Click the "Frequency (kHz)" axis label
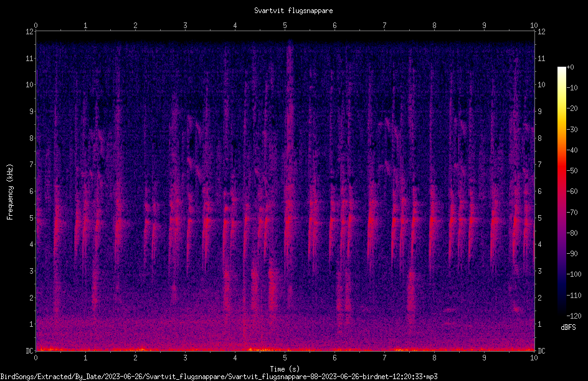The height and width of the screenshot is (381, 588). tap(10, 192)
